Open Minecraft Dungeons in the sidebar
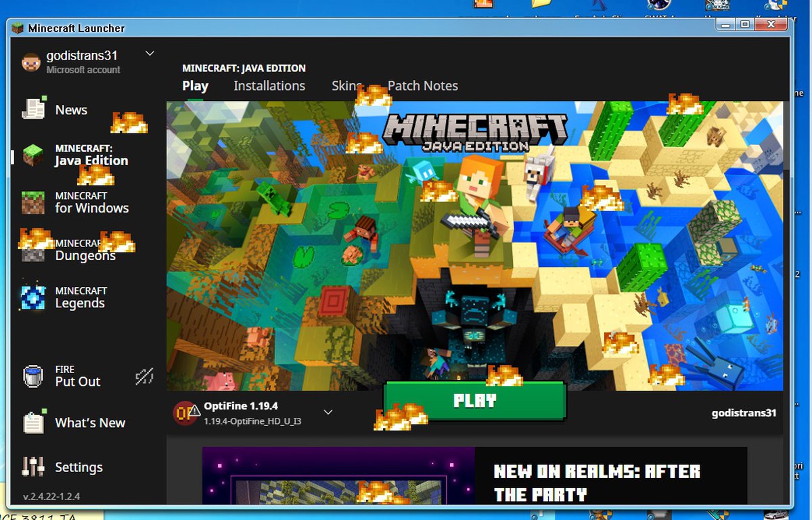The height and width of the screenshot is (520, 812). [85, 250]
